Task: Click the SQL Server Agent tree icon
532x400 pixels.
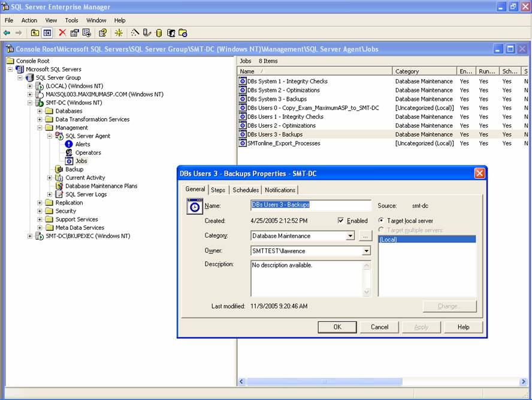Action: [59, 136]
